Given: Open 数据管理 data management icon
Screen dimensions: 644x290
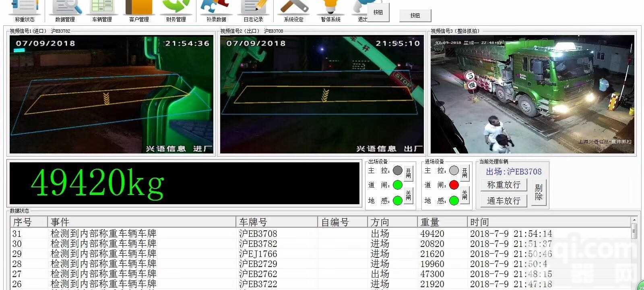Looking at the screenshot, I should pos(65,11).
